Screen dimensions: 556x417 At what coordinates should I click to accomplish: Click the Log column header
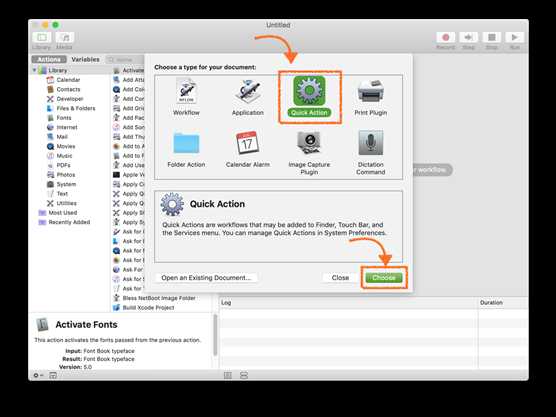[348, 302]
